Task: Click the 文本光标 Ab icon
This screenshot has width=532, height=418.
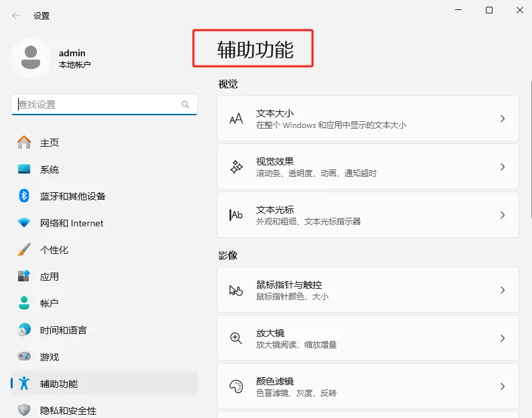Action: point(236,215)
